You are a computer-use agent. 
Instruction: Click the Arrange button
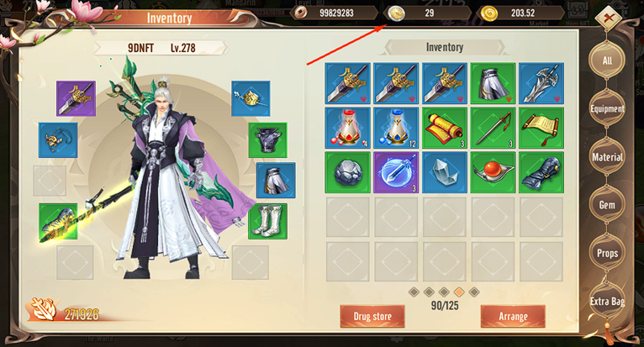click(513, 316)
